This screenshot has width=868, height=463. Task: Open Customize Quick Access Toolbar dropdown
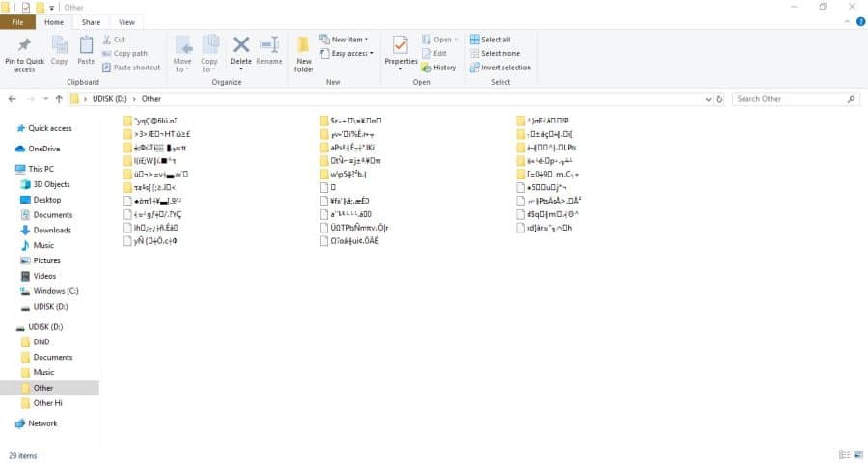[51, 7]
